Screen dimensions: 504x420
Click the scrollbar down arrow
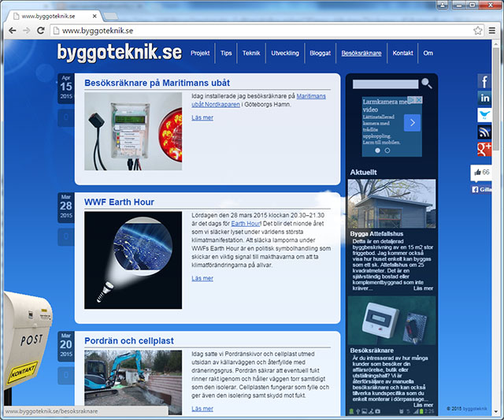click(x=496, y=411)
